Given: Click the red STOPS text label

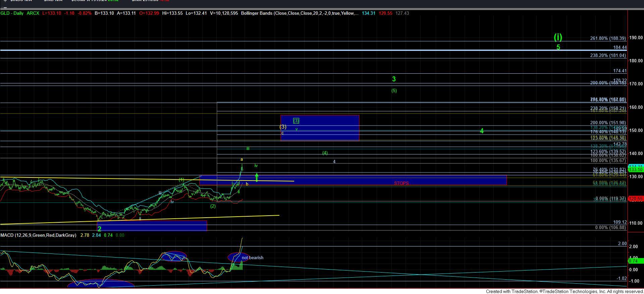Looking at the screenshot, I should pyautogui.click(x=401, y=183).
